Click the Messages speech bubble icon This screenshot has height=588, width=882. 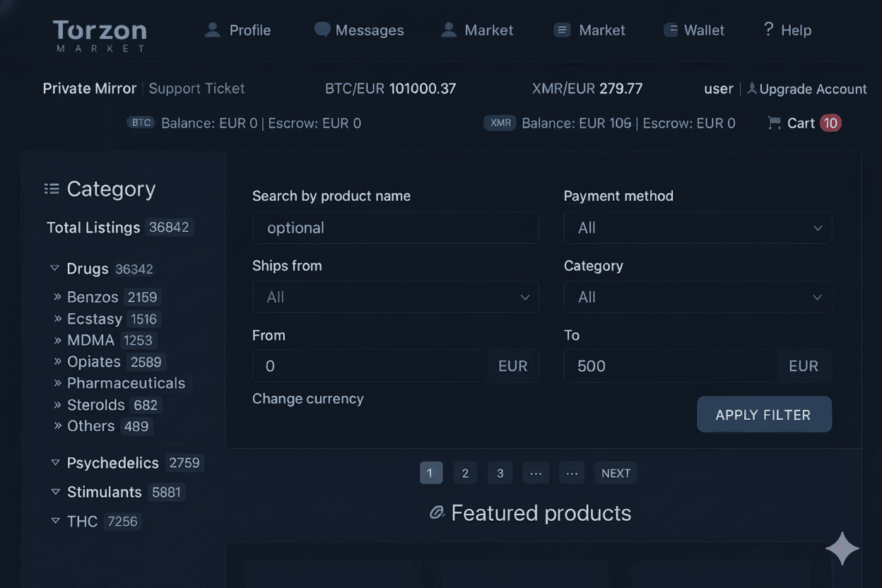coord(322,30)
